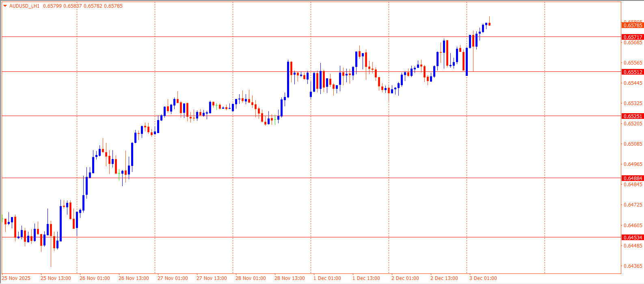Click price scale value 0.65325
Viewport: 644px width, 284px height.
coord(633,103)
